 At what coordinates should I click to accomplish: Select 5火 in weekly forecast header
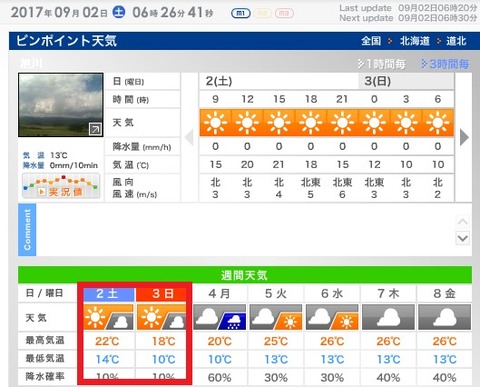[276, 294]
